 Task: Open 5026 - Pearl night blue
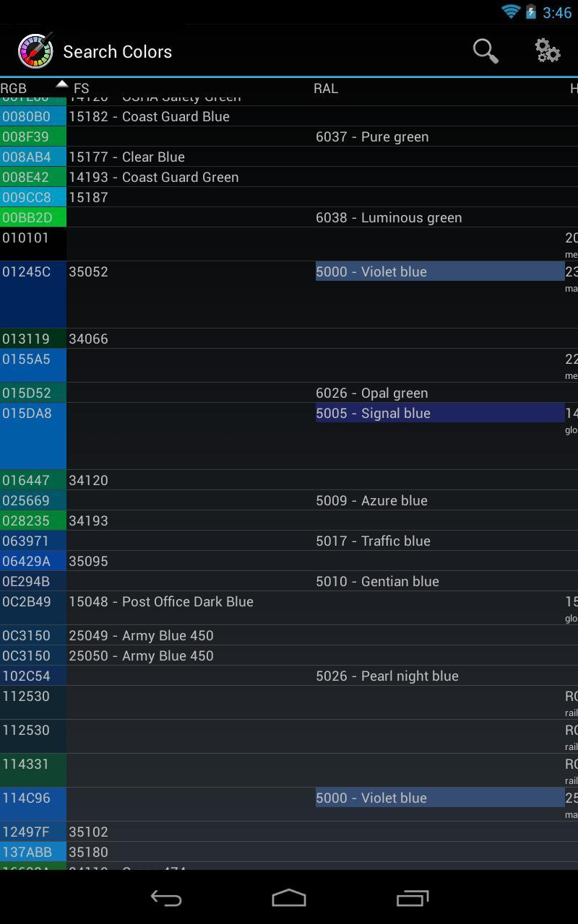387,676
